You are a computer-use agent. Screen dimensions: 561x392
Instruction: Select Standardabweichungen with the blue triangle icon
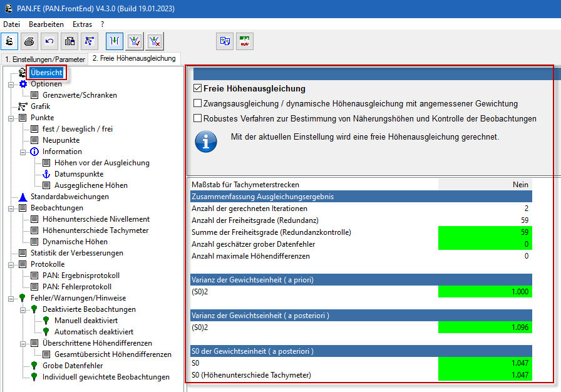coord(69,197)
